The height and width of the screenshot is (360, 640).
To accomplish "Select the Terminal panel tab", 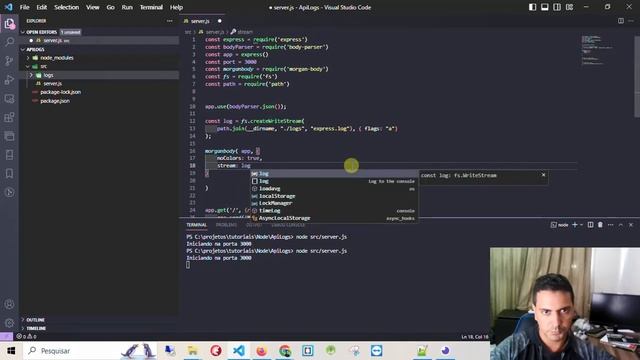I will (196, 225).
